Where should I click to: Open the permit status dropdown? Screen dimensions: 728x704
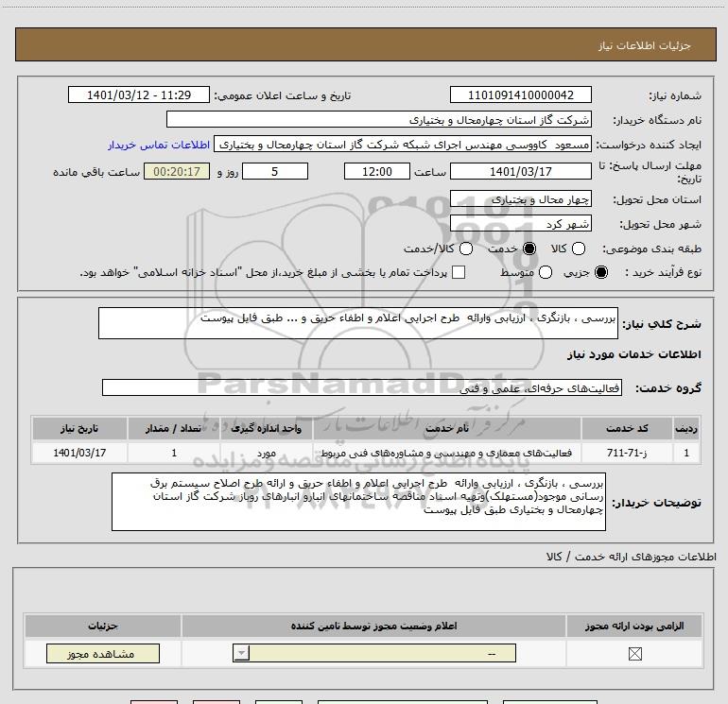[x=374, y=653]
